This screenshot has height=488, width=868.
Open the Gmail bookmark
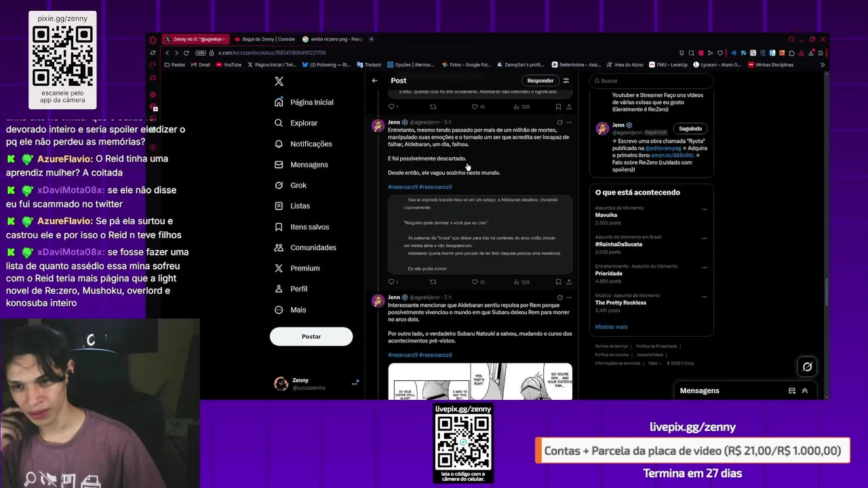(200, 65)
